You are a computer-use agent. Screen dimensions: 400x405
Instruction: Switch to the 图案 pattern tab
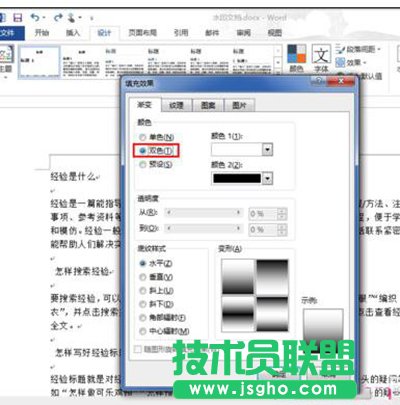coord(208,105)
